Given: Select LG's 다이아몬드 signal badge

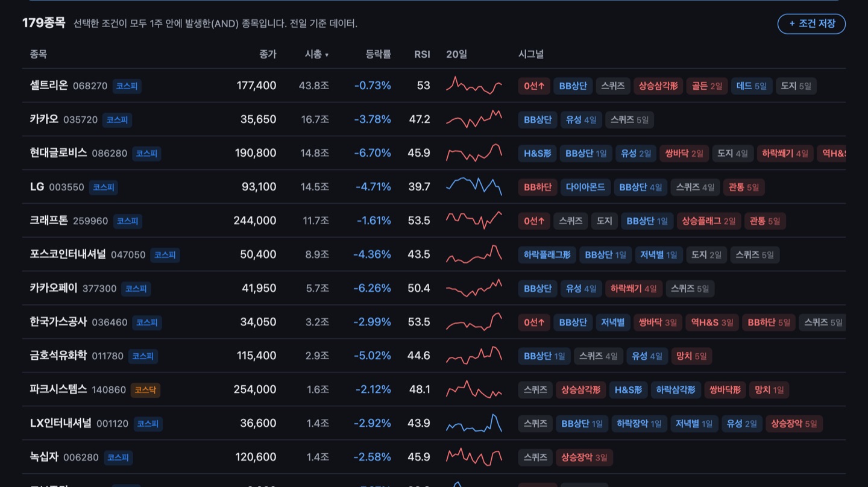Looking at the screenshot, I should (x=585, y=187).
